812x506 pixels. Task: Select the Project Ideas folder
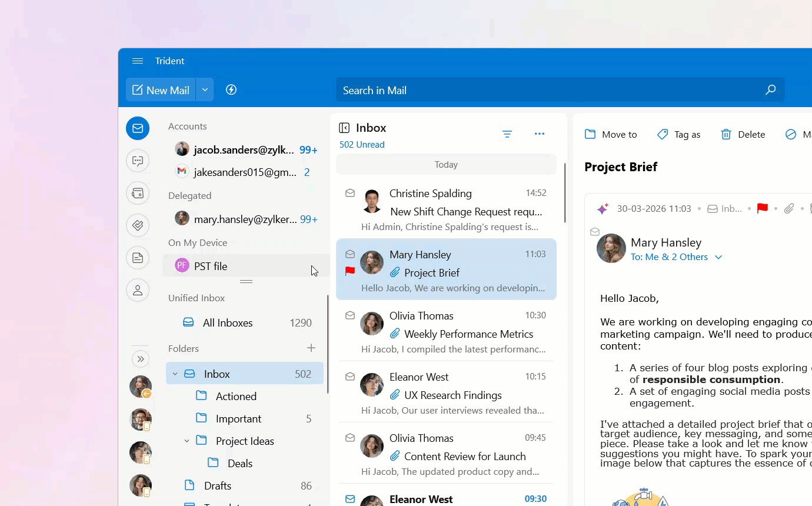click(245, 441)
